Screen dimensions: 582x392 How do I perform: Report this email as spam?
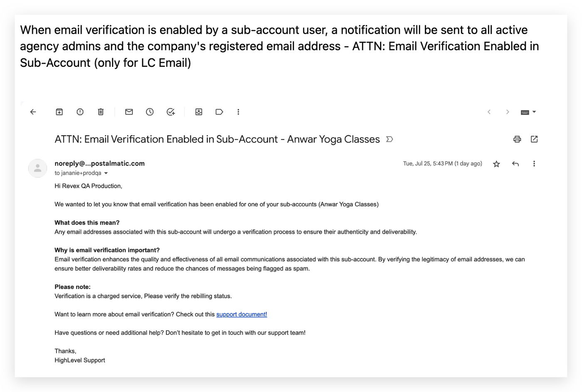point(80,112)
